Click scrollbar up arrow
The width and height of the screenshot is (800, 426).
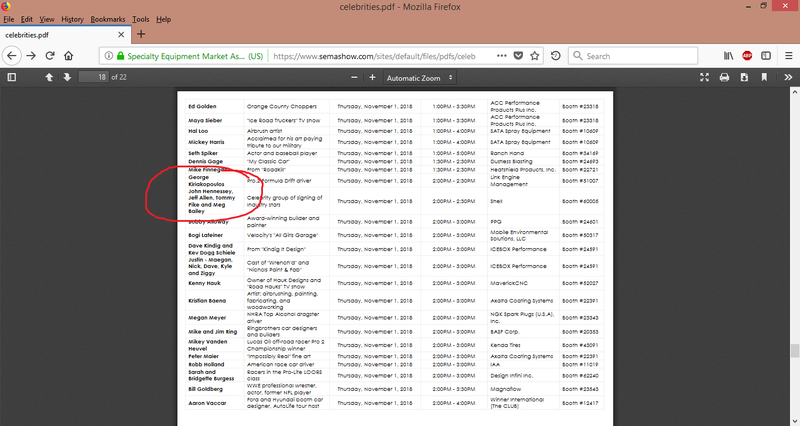point(795,92)
